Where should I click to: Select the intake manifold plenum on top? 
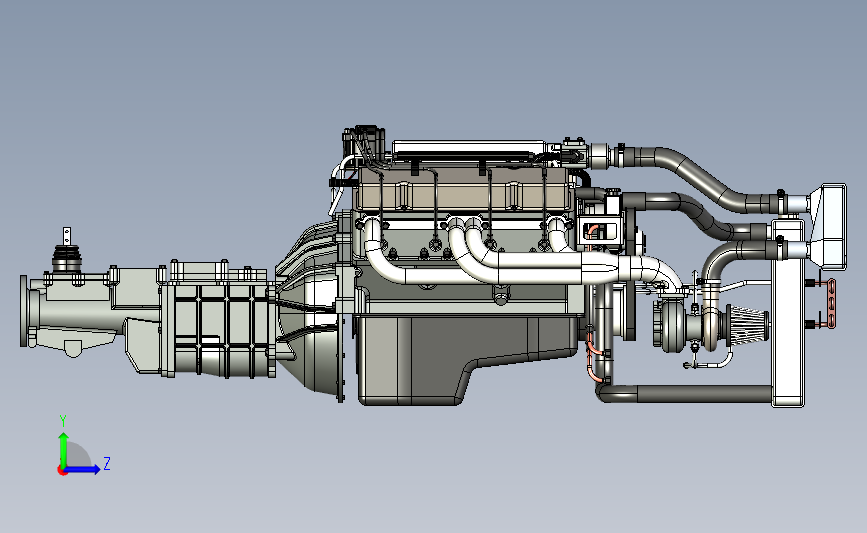469,148
